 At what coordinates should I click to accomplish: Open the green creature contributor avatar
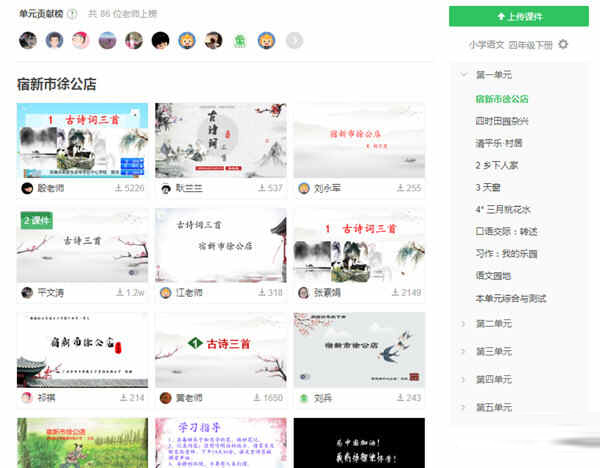[x=240, y=41]
